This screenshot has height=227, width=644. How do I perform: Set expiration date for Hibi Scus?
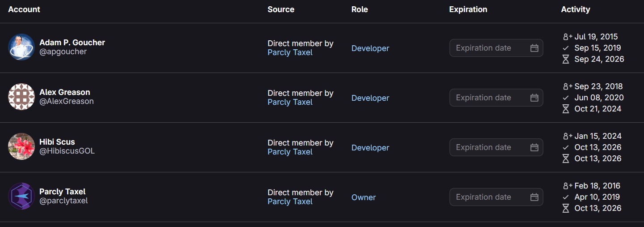click(496, 147)
